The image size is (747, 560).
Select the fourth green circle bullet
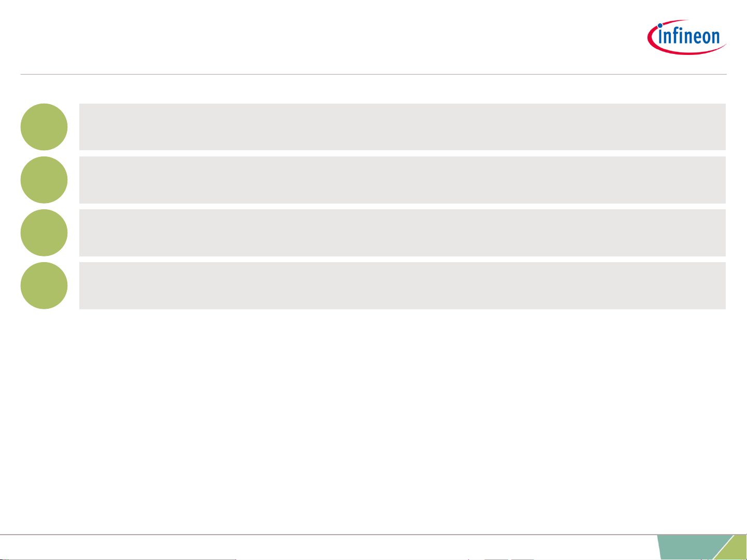[44, 285]
